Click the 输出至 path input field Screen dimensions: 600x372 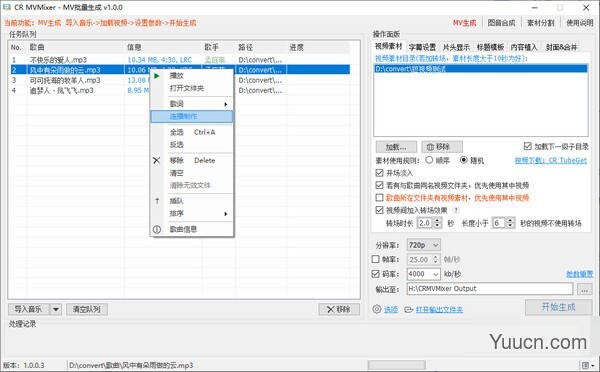tap(490, 289)
